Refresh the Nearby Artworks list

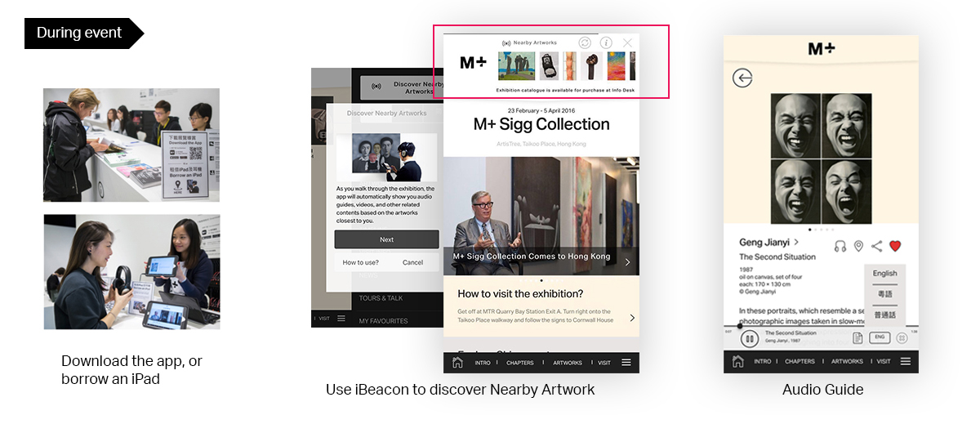(585, 42)
